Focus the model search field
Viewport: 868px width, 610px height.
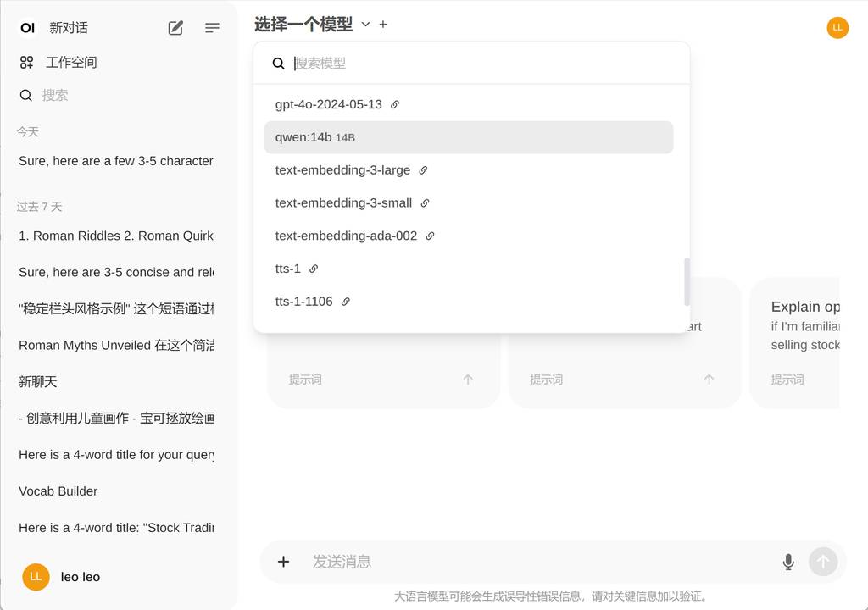click(483, 64)
